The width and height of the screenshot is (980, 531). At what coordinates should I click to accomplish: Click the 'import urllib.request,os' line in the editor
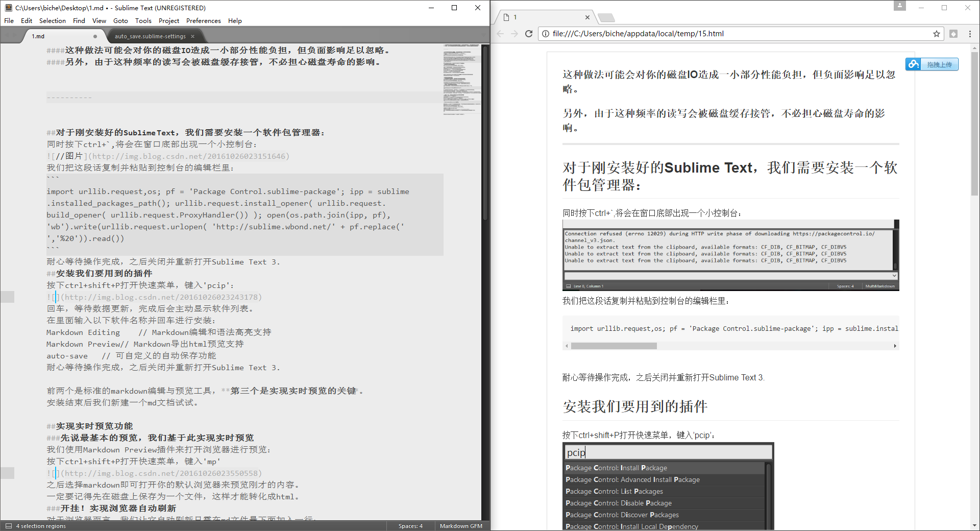point(228,191)
